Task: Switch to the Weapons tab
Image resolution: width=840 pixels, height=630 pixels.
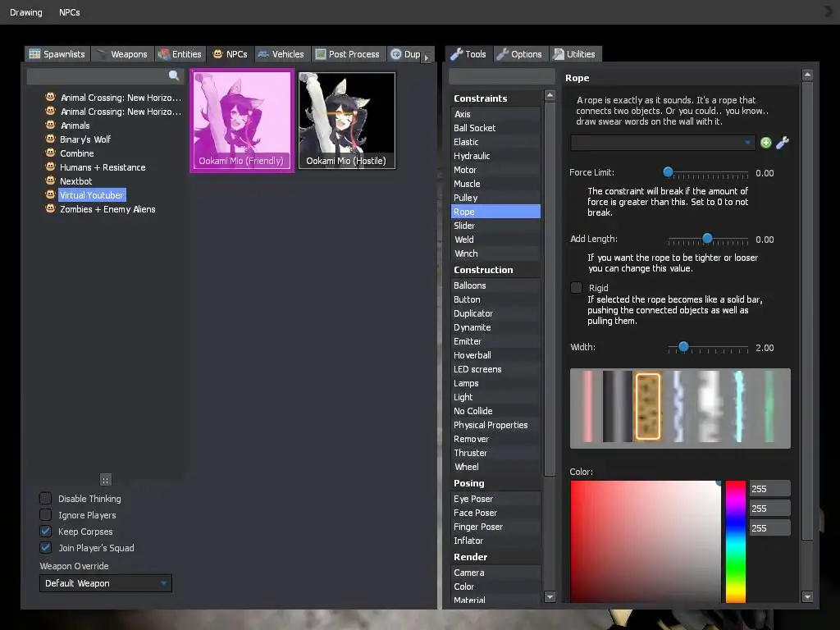Action: pos(123,54)
